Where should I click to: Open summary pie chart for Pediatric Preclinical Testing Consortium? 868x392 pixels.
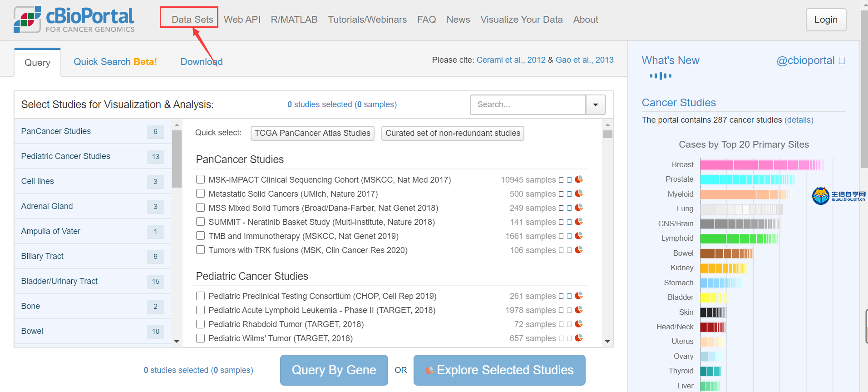click(x=579, y=296)
